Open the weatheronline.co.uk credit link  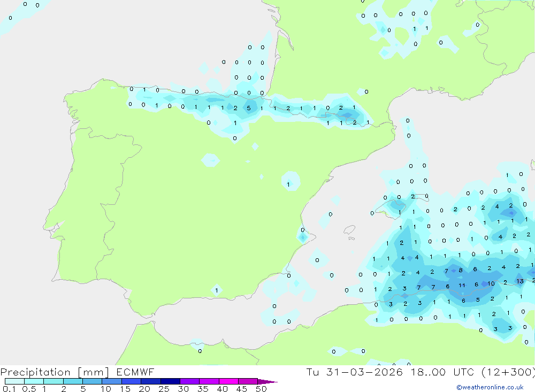tap(490, 387)
